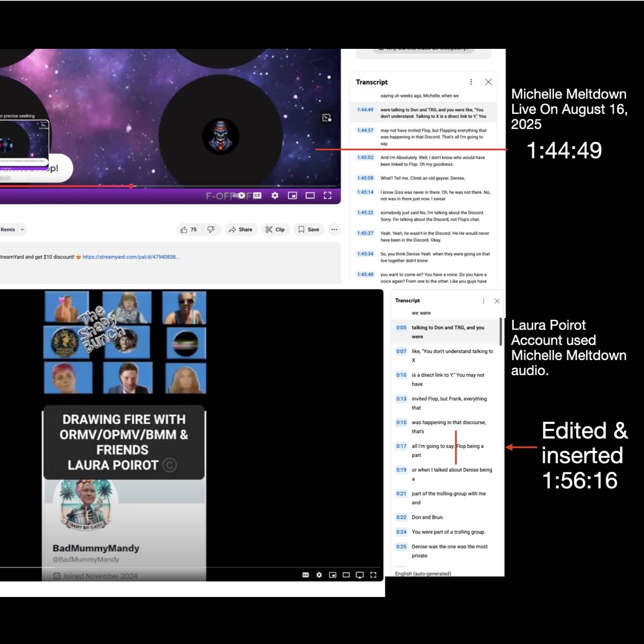Viewport: 644px width, 644px height.
Task: Cast lower video via AirPlay icon
Action: [360, 575]
